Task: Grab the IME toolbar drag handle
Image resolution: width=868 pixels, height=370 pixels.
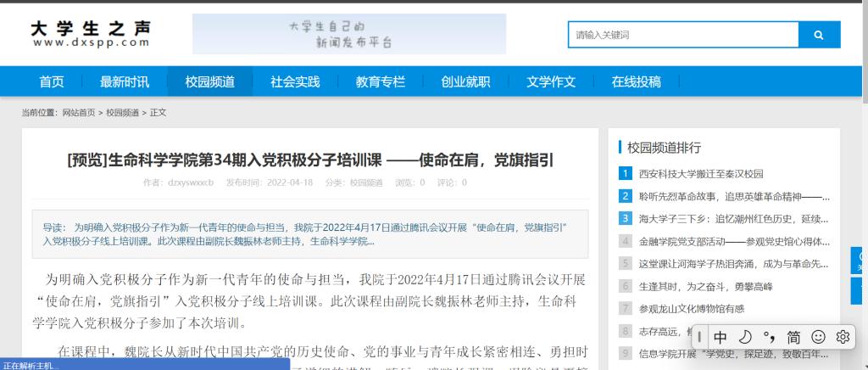Action: pyautogui.click(x=700, y=337)
